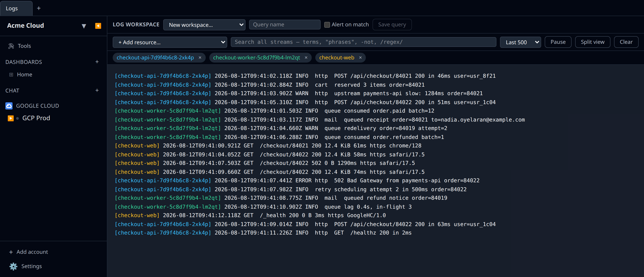This screenshot has height=277, width=644.
Task: Click Acme Cloud organization name
Action: [x=25, y=26]
